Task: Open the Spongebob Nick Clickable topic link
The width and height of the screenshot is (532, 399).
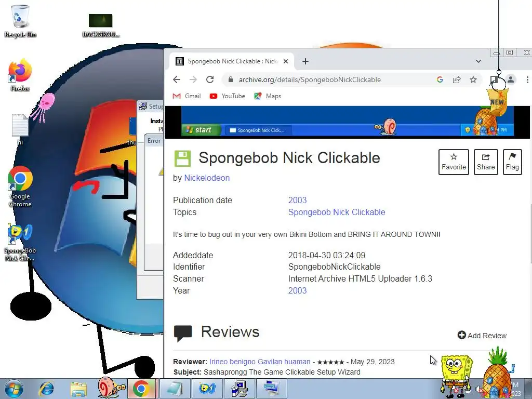Action: [x=337, y=212]
